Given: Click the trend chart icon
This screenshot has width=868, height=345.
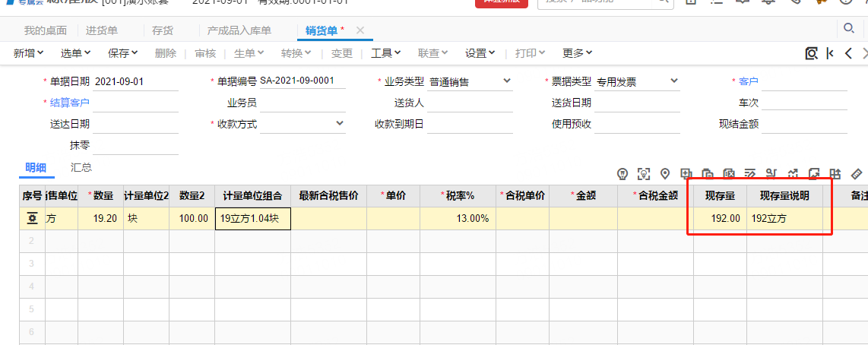Looking at the screenshot, I should pos(793,174).
